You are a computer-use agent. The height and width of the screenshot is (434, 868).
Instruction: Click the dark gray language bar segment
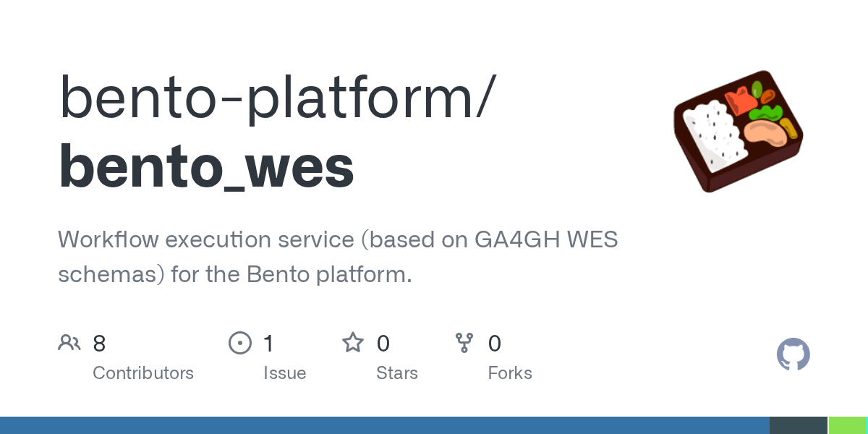click(x=798, y=425)
